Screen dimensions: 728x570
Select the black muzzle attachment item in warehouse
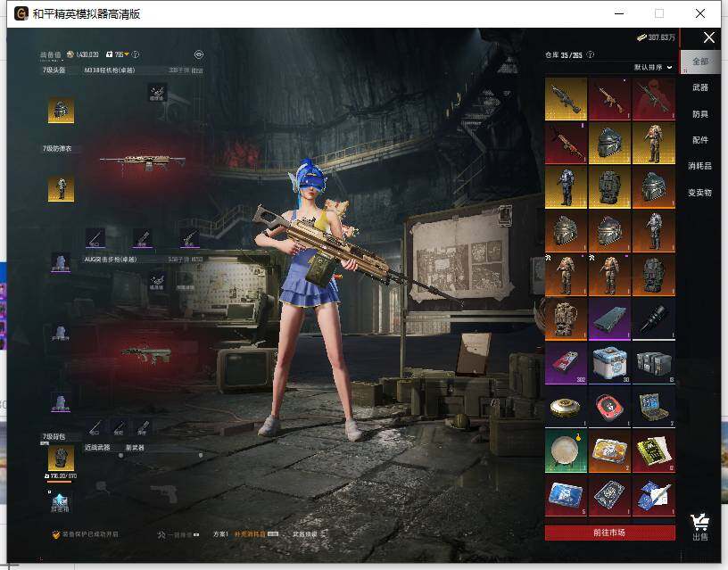coord(654,318)
